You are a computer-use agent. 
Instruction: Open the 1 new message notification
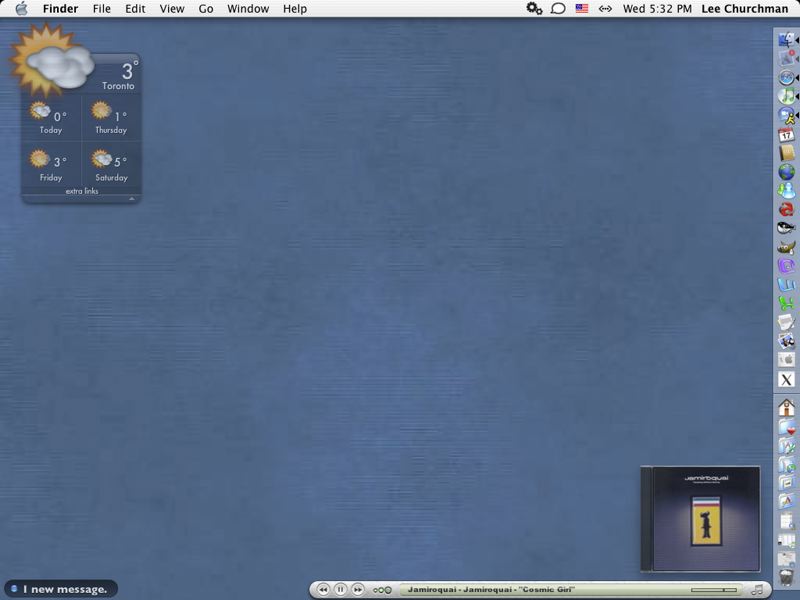pos(61,589)
